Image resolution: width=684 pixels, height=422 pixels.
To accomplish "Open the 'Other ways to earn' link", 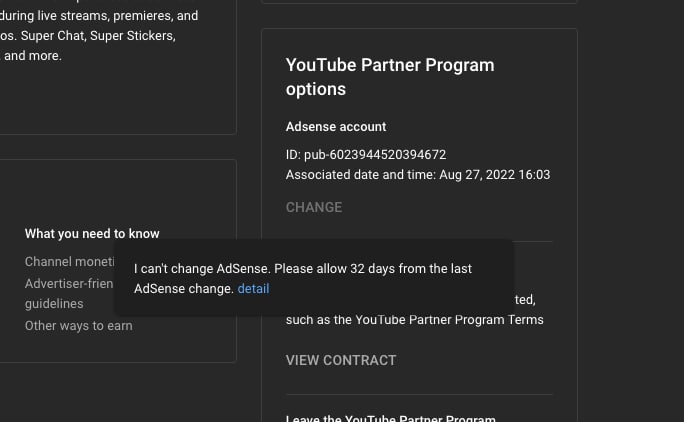I will pos(79,326).
